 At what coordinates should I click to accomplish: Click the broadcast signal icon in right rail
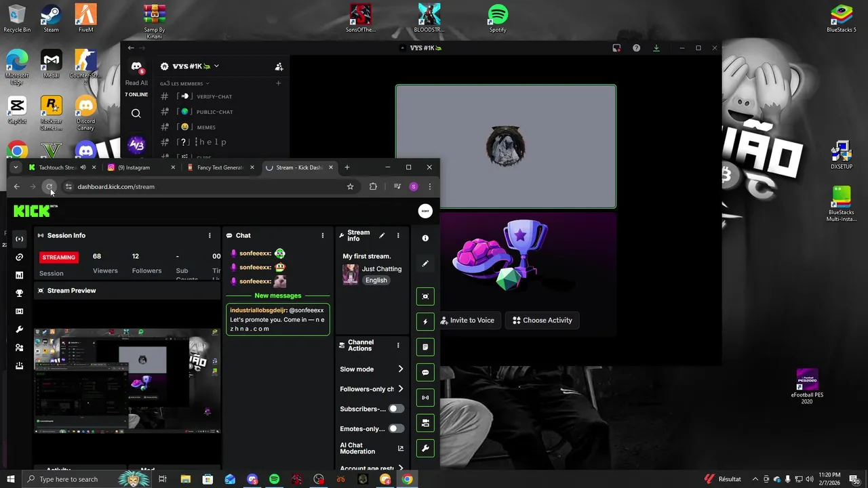425,397
